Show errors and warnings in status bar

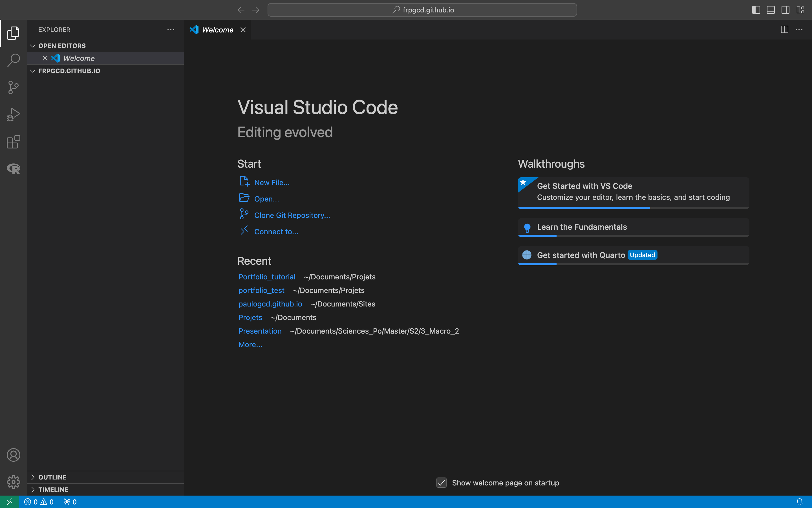[x=39, y=502]
